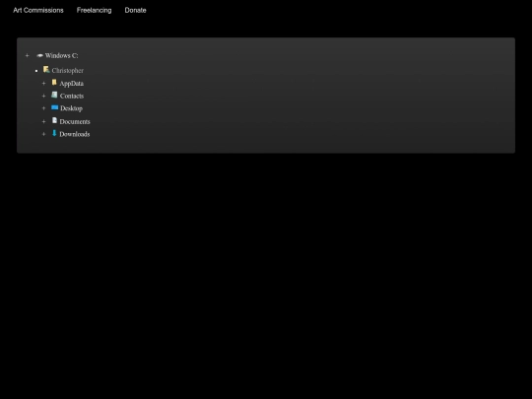Expand the Downloads folder node
Viewport: 532px width, 399px height.
point(43,134)
